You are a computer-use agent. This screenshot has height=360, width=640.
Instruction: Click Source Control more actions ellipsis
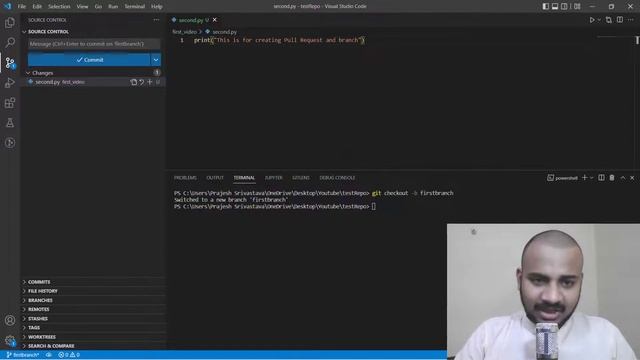[156, 20]
